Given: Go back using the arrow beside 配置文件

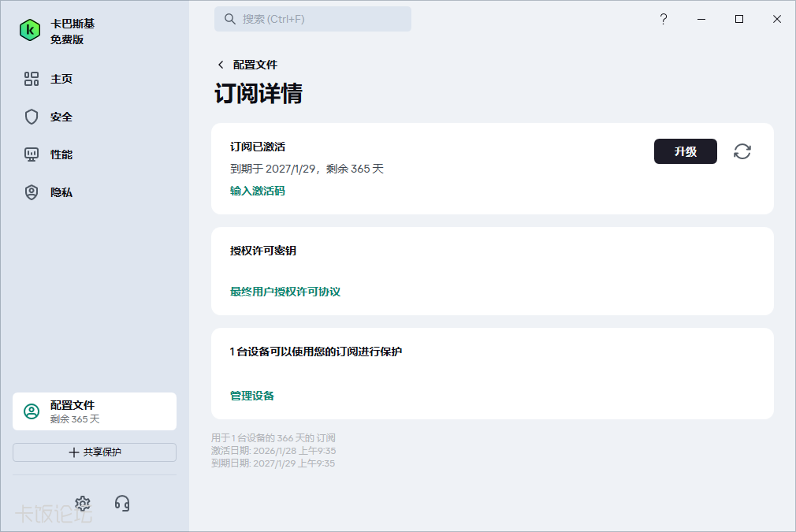Looking at the screenshot, I should pos(221,65).
